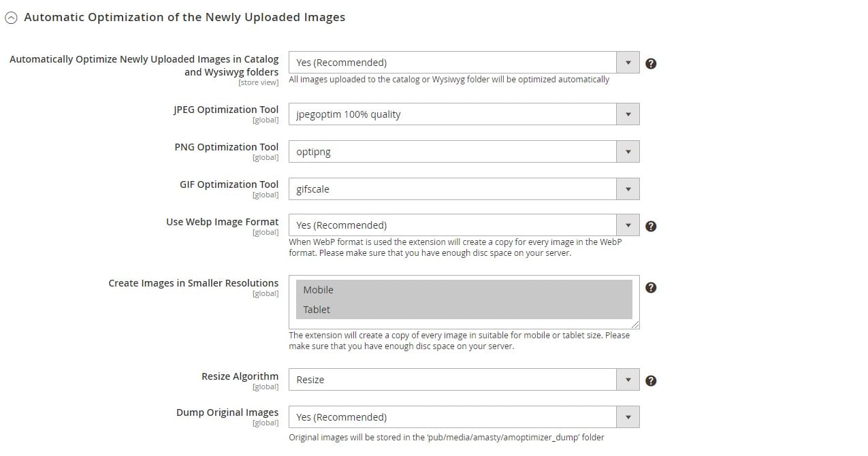Click the note about mobile or tablet size copies
868x456 pixels.
click(x=460, y=341)
